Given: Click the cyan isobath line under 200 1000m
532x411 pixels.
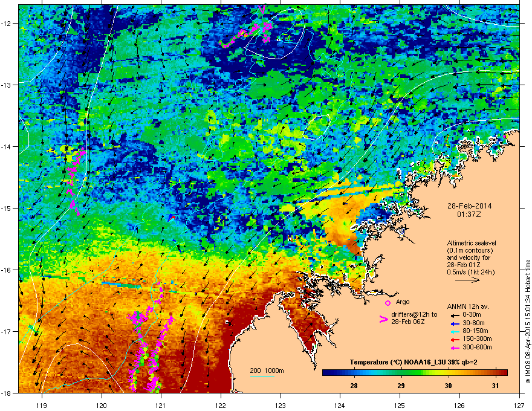Looking at the screenshot, I should tap(262, 376).
